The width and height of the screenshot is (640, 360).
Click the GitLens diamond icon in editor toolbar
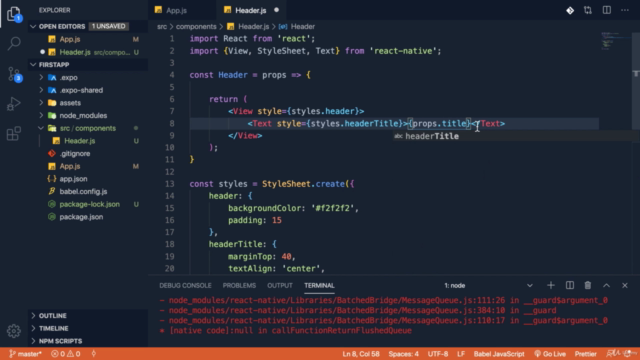pos(570,10)
